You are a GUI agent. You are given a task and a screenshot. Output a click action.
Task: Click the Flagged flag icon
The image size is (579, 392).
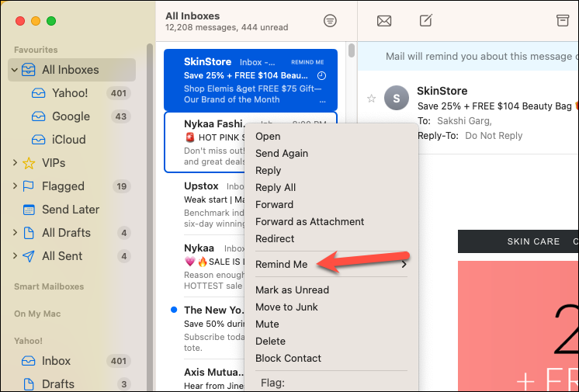point(29,186)
